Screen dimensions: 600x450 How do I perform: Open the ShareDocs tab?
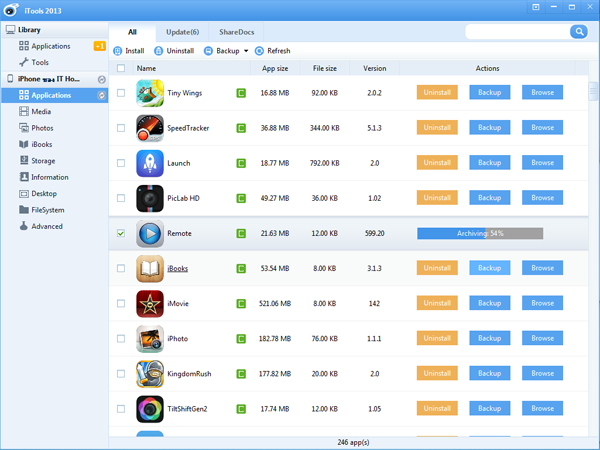[237, 32]
